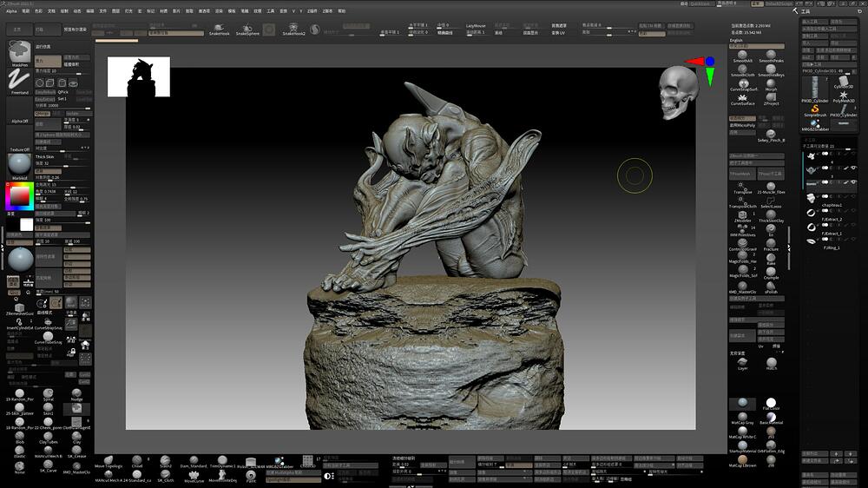
Task: Click the QuickSave button in title bar
Action: click(x=700, y=3)
